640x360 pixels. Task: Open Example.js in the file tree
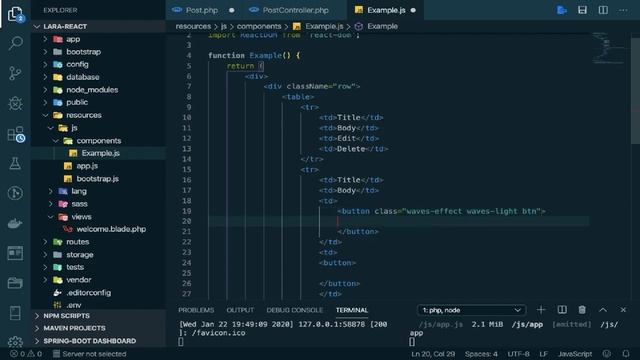(x=98, y=153)
